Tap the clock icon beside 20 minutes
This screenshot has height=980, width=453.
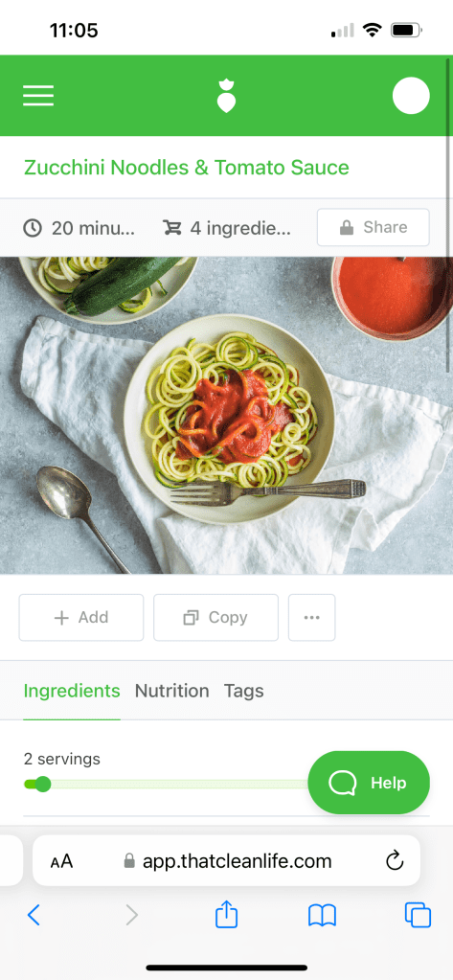33,227
